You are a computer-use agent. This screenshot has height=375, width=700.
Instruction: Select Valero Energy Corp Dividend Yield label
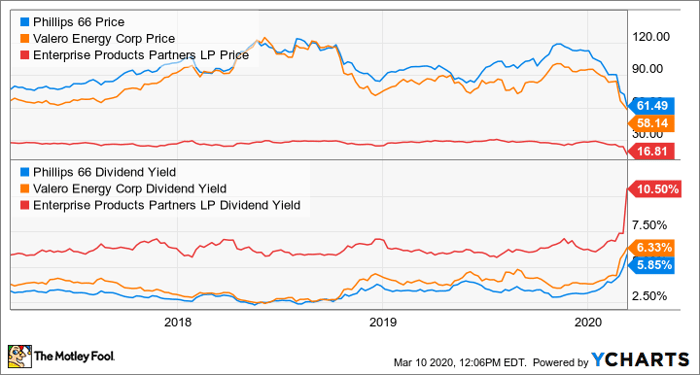(x=129, y=189)
